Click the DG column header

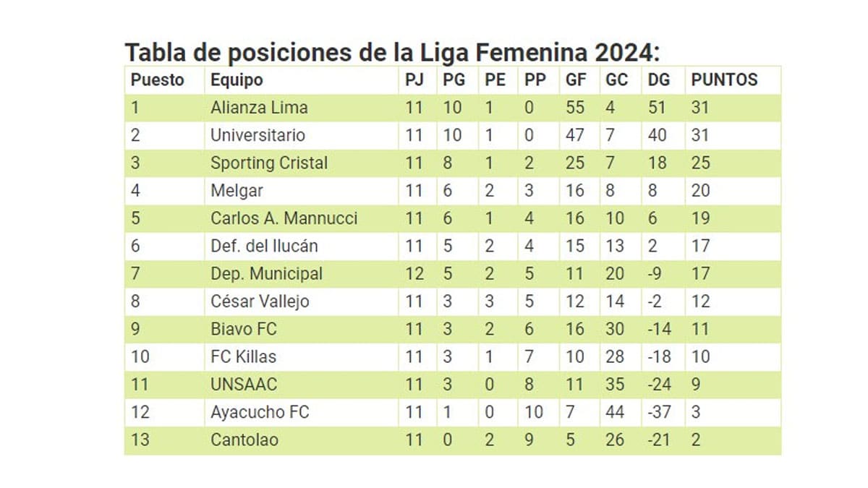click(x=658, y=80)
